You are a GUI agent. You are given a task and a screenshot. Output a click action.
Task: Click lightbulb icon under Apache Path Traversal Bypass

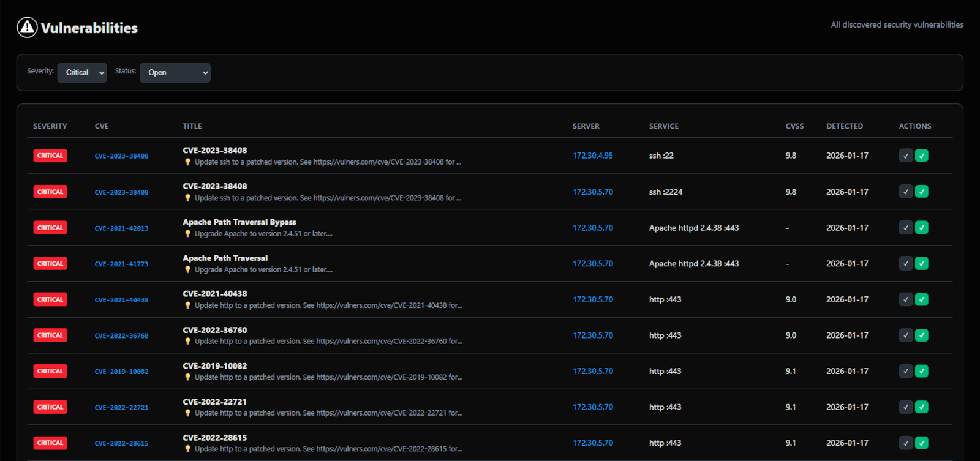click(x=188, y=234)
